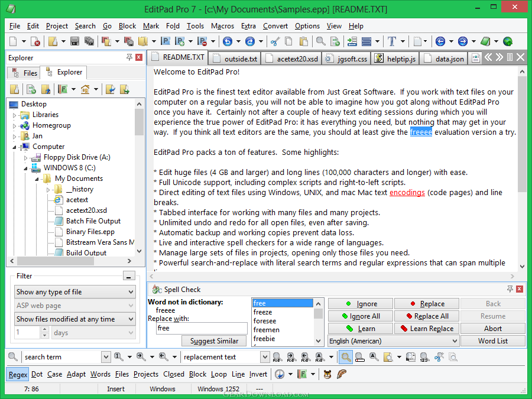The image size is (532, 399).
Task: Click the Replace All button
Action: point(427,316)
